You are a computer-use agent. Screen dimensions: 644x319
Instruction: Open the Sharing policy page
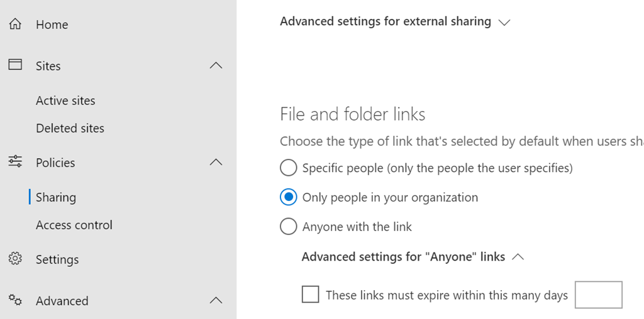56,197
